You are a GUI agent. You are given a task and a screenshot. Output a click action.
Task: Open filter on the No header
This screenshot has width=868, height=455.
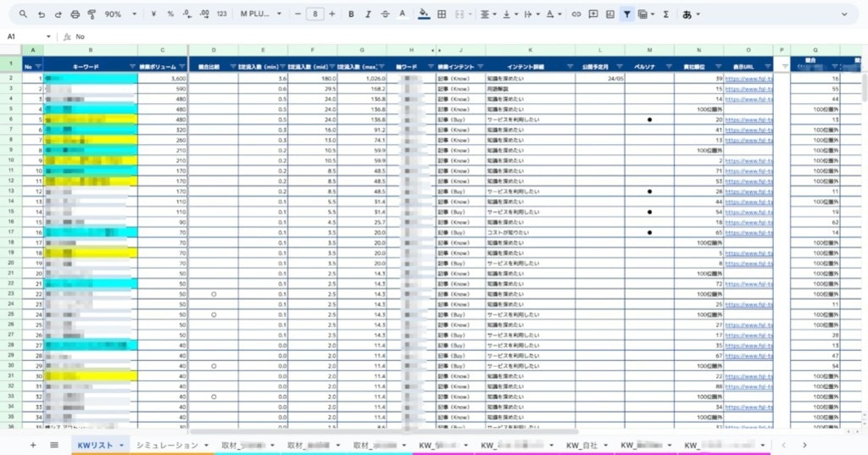click(x=38, y=67)
